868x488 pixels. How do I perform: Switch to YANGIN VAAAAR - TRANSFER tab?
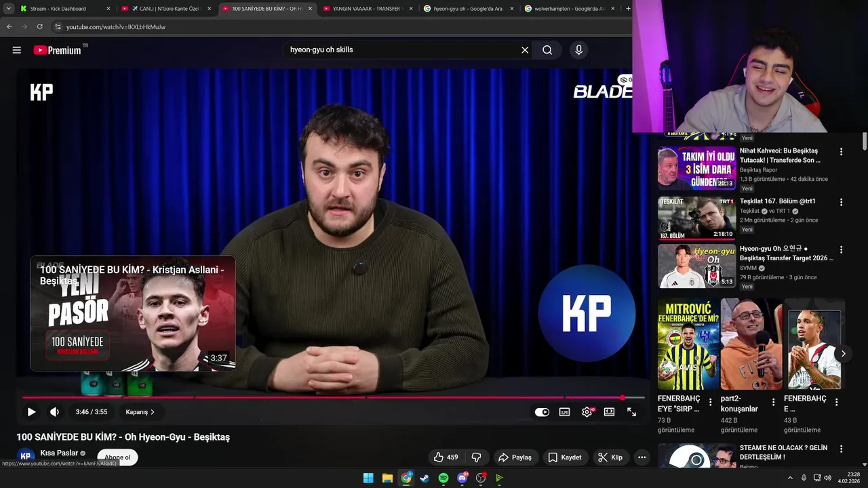point(366,9)
